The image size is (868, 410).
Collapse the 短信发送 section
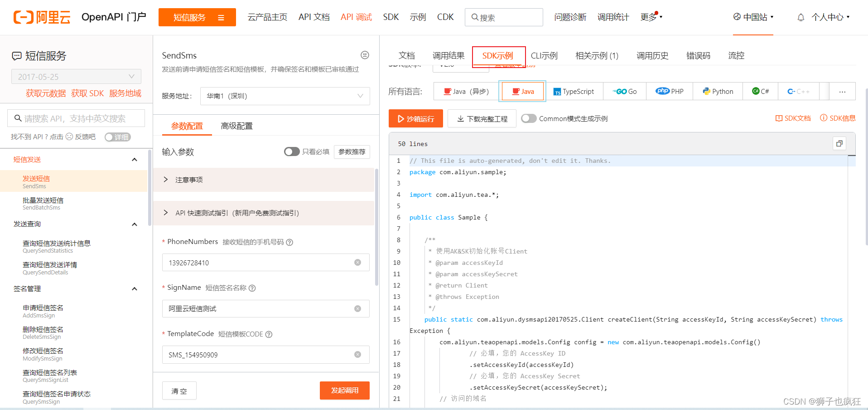(134, 160)
